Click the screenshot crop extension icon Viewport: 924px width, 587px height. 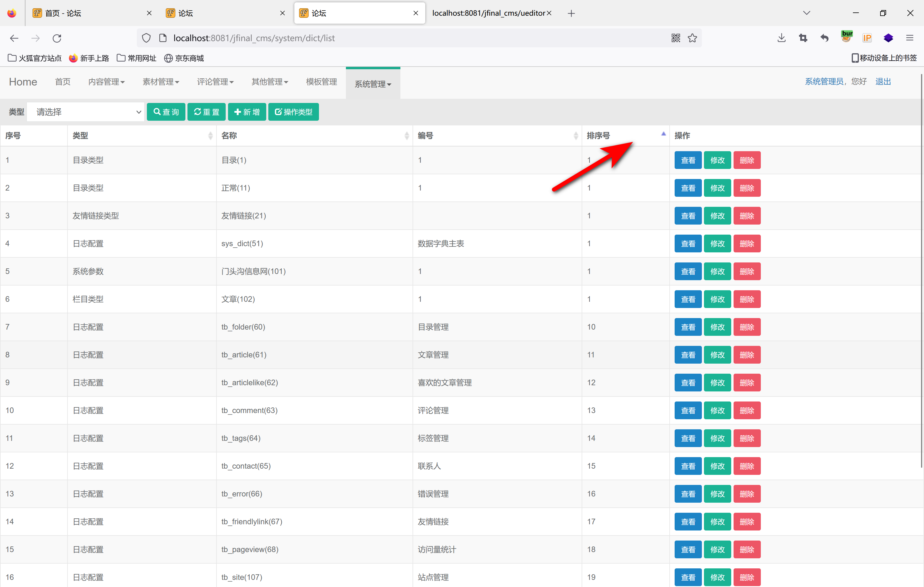(803, 38)
